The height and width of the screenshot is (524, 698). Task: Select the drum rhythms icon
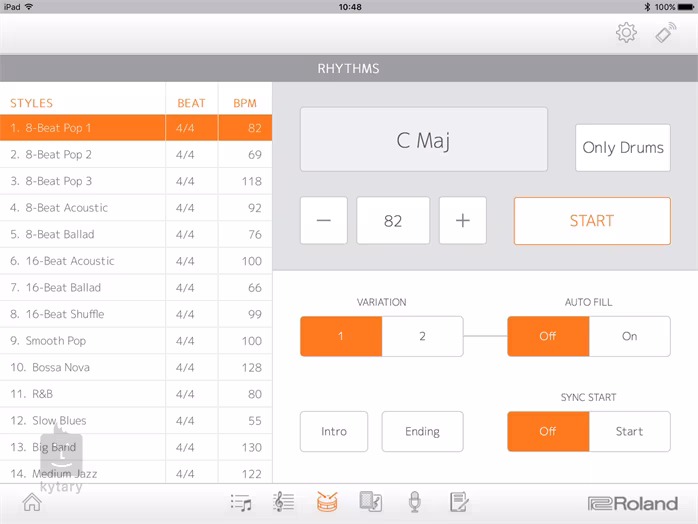click(x=327, y=502)
